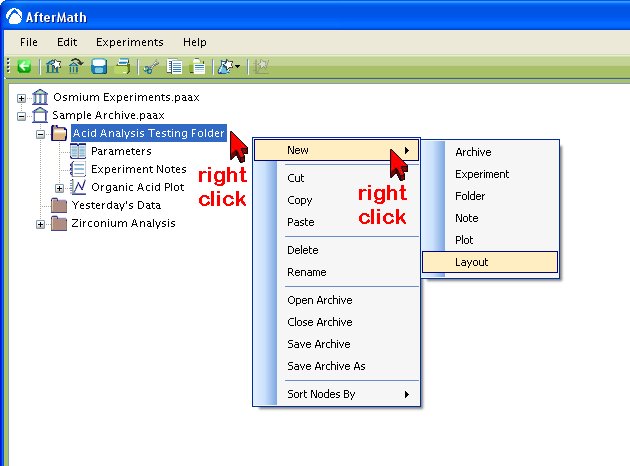The height and width of the screenshot is (466, 630).
Task: Select Layout in the New submenu
Action: click(x=490, y=262)
